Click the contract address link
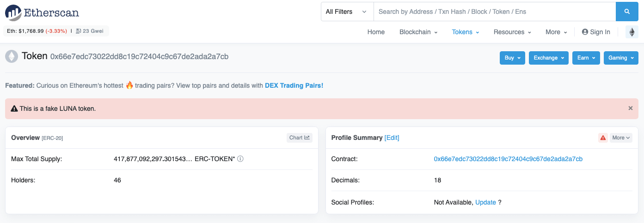This screenshot has height=223, width=644. [x=508, y=159]
